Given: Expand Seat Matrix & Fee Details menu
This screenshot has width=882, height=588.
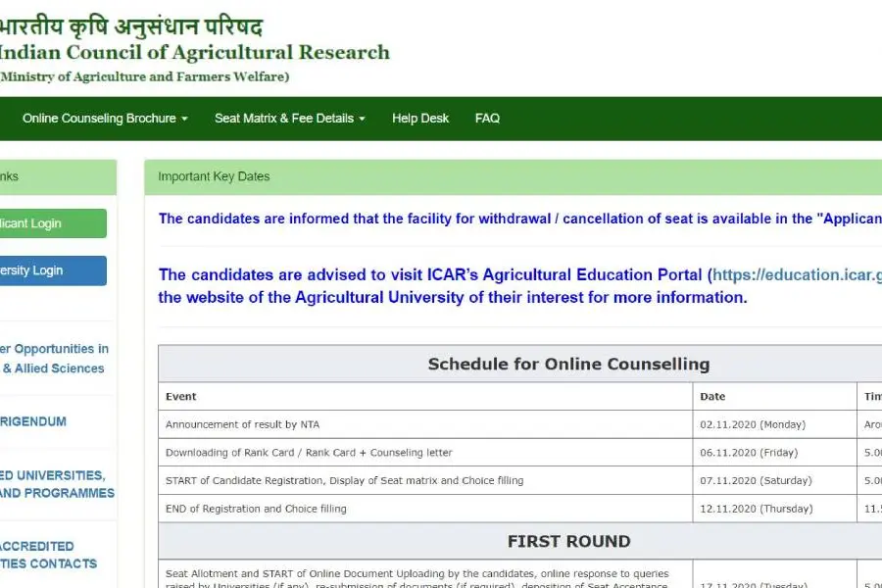Looking at the screenshot, I should click(289, 119).
